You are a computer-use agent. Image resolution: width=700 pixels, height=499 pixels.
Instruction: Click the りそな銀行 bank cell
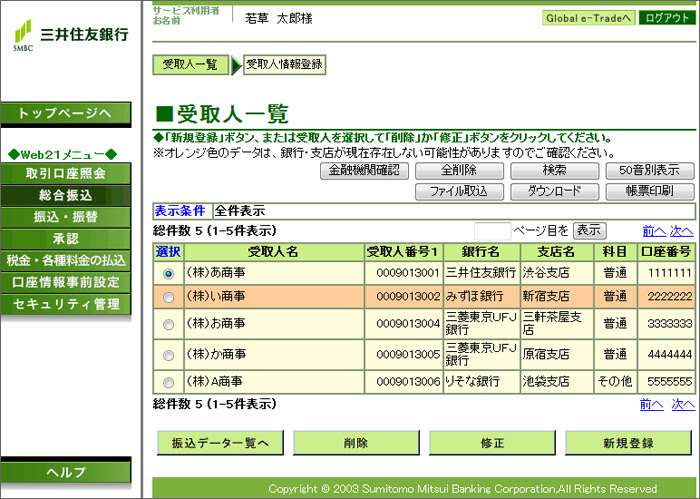(481, 382)
